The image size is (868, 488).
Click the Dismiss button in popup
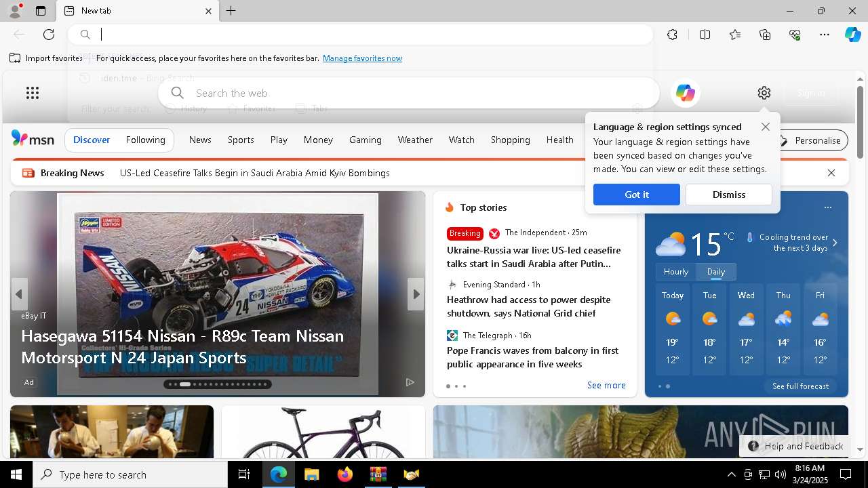(729, 195)
